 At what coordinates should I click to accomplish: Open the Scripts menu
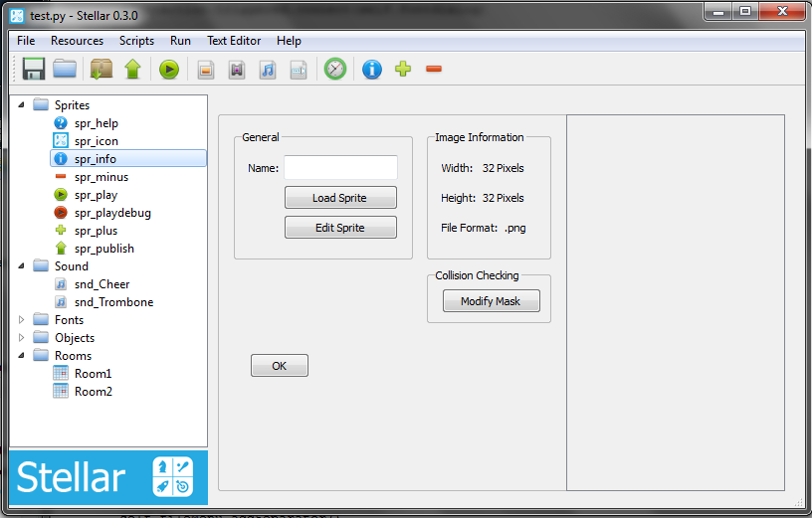(x=136, y=41)
